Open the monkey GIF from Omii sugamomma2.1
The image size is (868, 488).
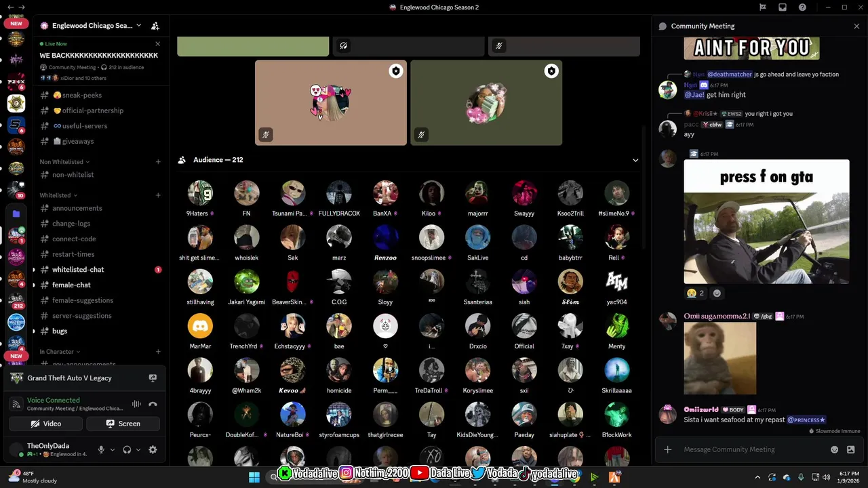(719, 358)
